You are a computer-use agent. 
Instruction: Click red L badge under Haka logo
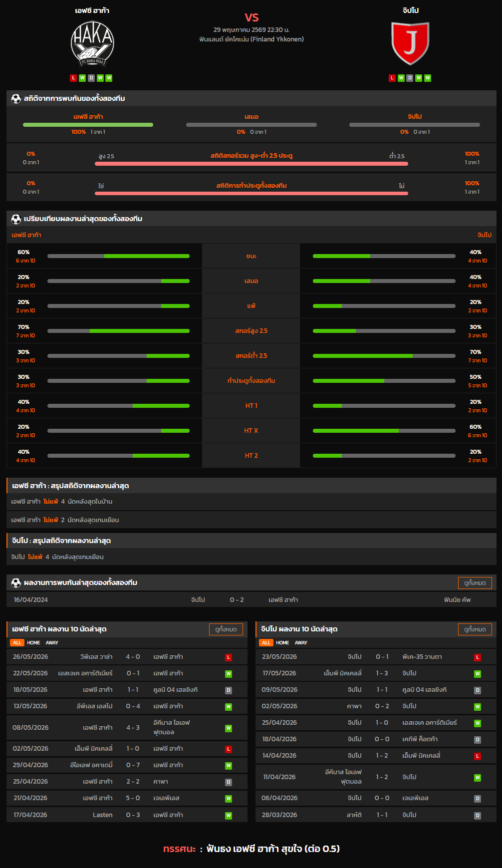73,78
